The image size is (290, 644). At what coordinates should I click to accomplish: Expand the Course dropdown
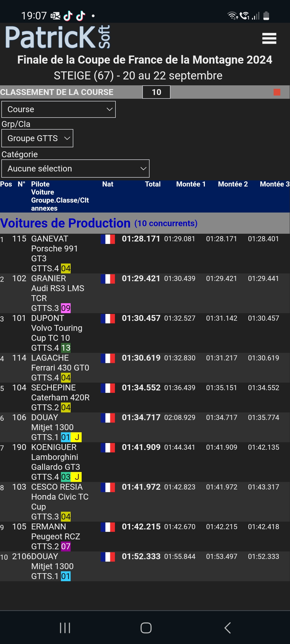click(x=59, y=109)
